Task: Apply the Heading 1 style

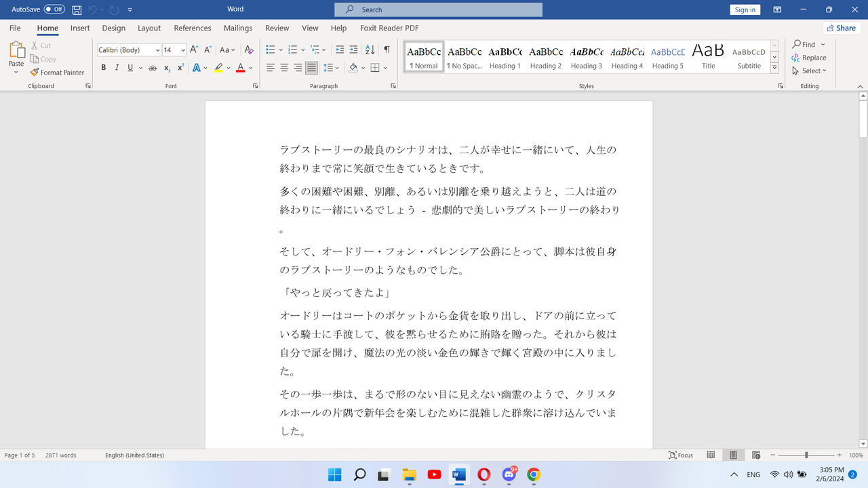Action: (x=505, y=57)
